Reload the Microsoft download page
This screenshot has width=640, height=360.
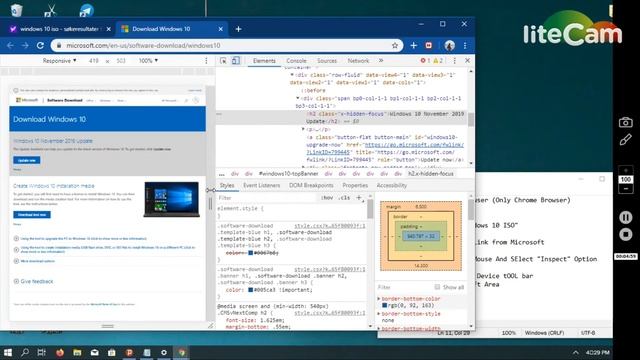click(x=40, y=45)
